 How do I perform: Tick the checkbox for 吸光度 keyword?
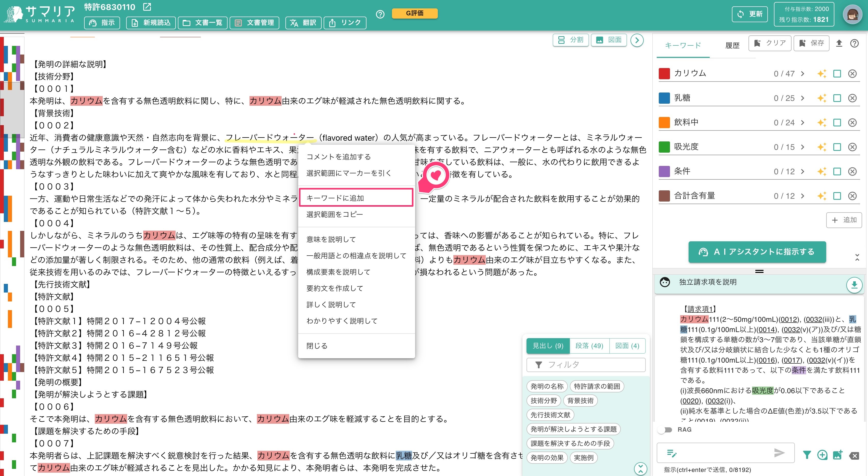tap(837, 147)
